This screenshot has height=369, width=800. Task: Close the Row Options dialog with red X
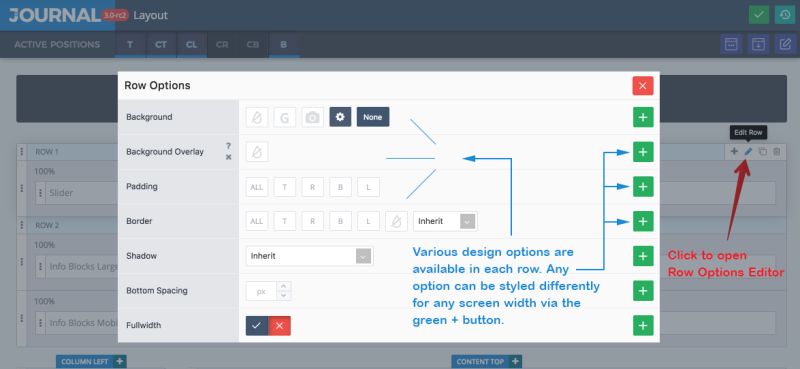(x=642, y=86)
